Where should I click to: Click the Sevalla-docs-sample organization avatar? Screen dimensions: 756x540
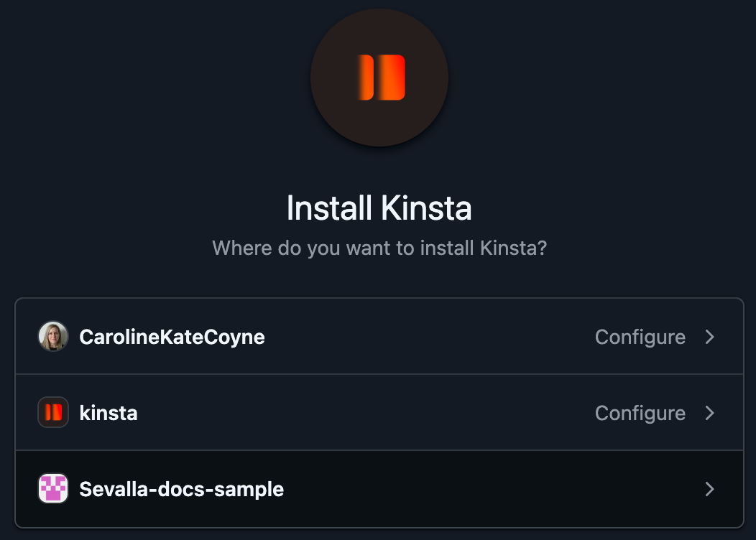52,488
